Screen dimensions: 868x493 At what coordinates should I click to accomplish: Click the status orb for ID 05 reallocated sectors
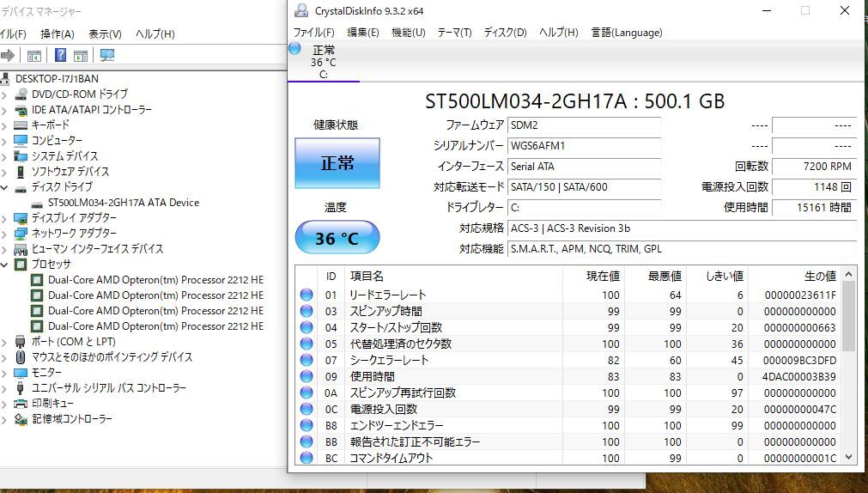[307, 344]
